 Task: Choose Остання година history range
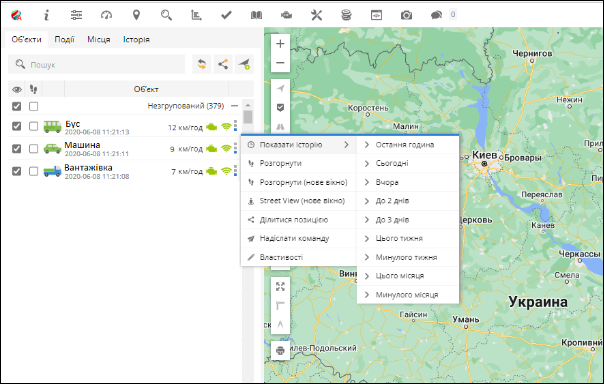[408, 145]
